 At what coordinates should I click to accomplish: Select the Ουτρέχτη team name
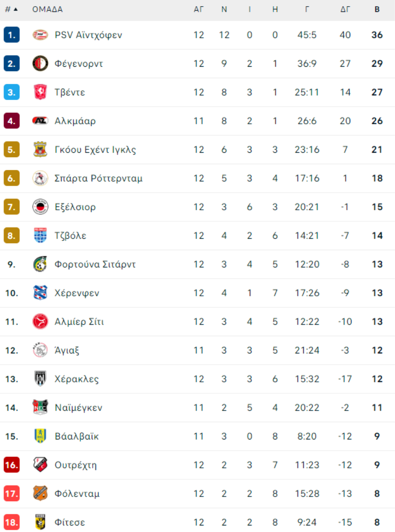pyautogui.click(x=75, y=465)
